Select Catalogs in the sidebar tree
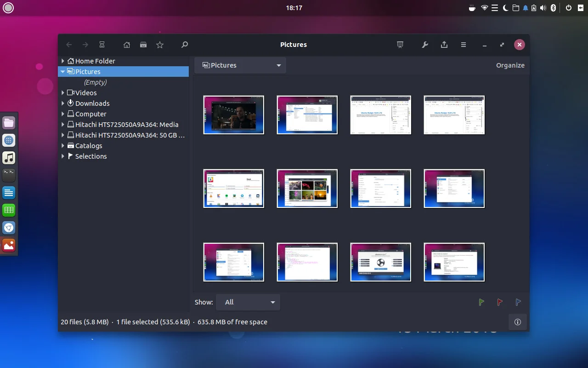The height and width of the screenshot is (368, 588). tap(89, 146)
